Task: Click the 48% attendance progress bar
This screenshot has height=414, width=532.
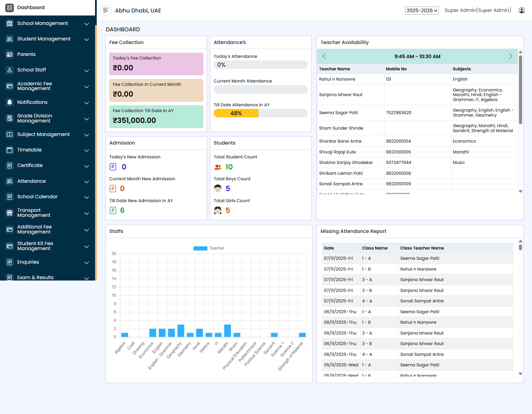Action: click(236, 113)
